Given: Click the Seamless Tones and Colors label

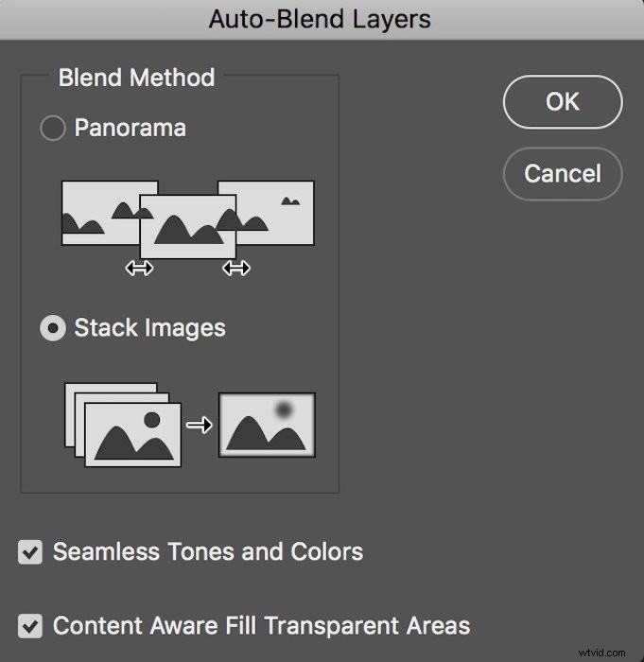Looking at the screenshot, I should point(207,551).
